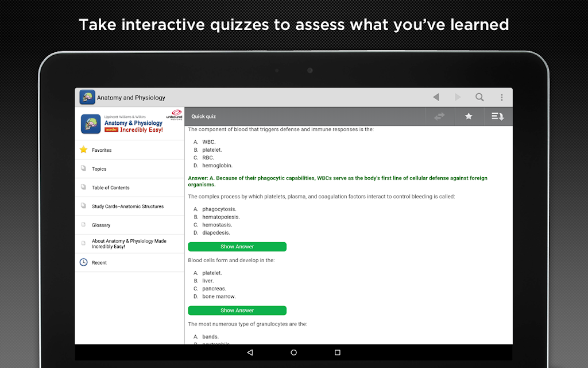Go forward with the right arrow icon
This screenshot has height=368, width=588.
[x=458, y=97]
